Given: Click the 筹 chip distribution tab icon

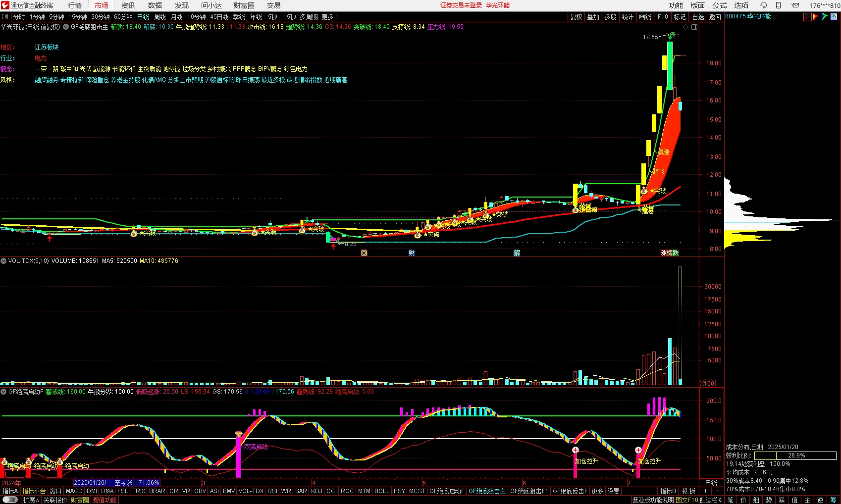Looking at the screenshot, I should click(x=833, y=500).
